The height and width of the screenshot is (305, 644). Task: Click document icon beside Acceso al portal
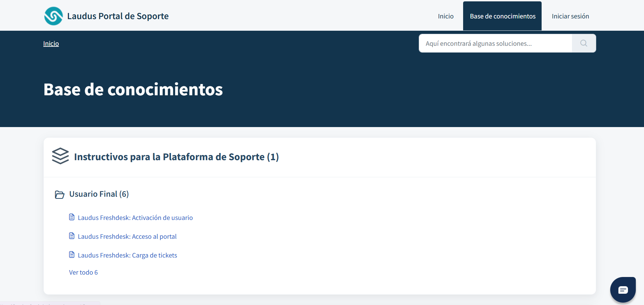[x=72, y=236]
